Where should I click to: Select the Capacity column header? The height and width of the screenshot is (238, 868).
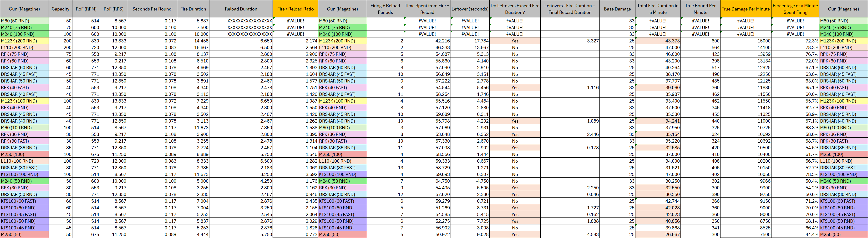[60, 9]
